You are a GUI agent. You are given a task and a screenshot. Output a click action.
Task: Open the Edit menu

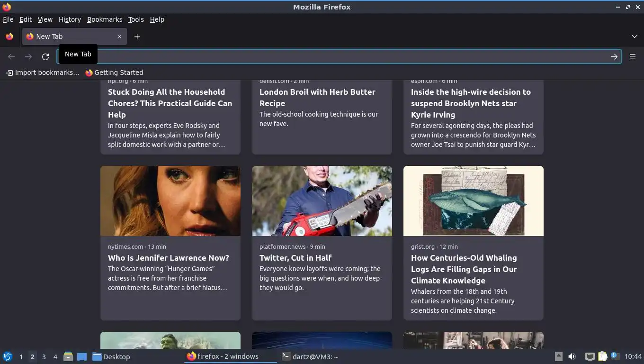click(26, 19)
